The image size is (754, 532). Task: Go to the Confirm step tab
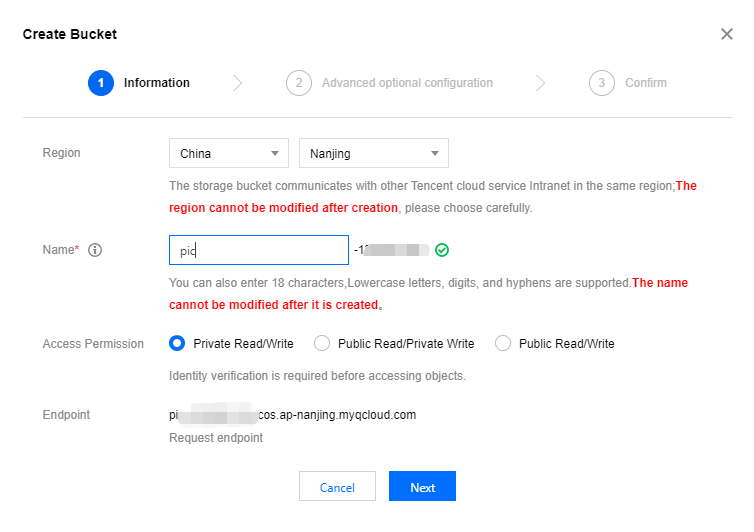point(645,83)
